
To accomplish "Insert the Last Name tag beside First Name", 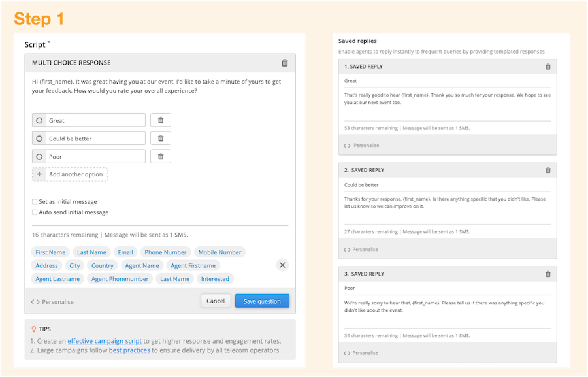I will click(91, 252).
